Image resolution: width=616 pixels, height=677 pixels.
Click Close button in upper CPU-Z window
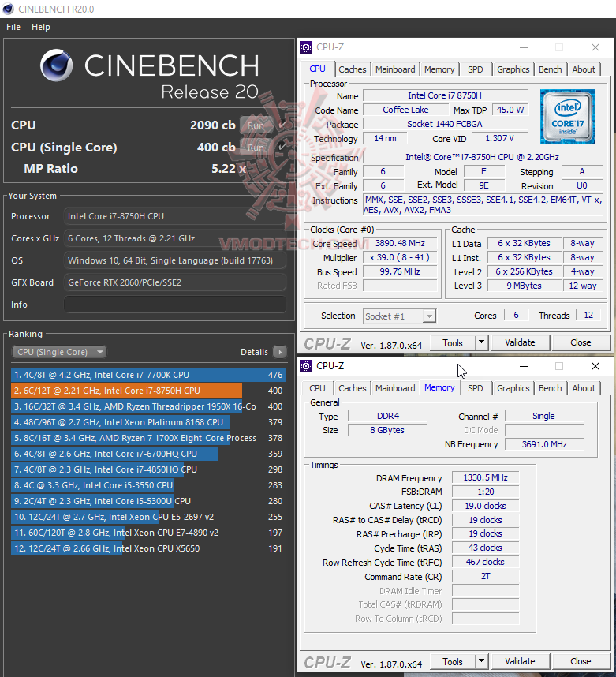click(581, 342)
